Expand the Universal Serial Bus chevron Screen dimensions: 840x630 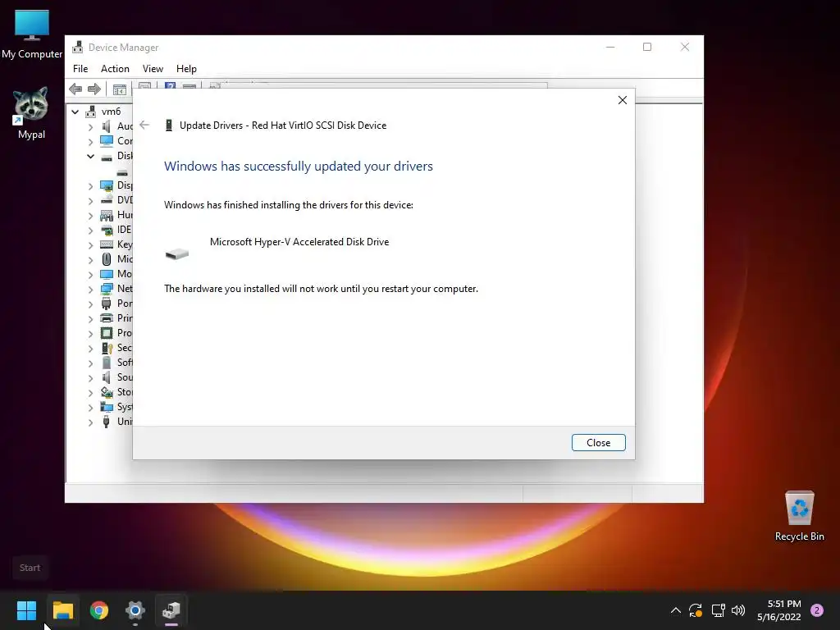[x=90, y=422]
